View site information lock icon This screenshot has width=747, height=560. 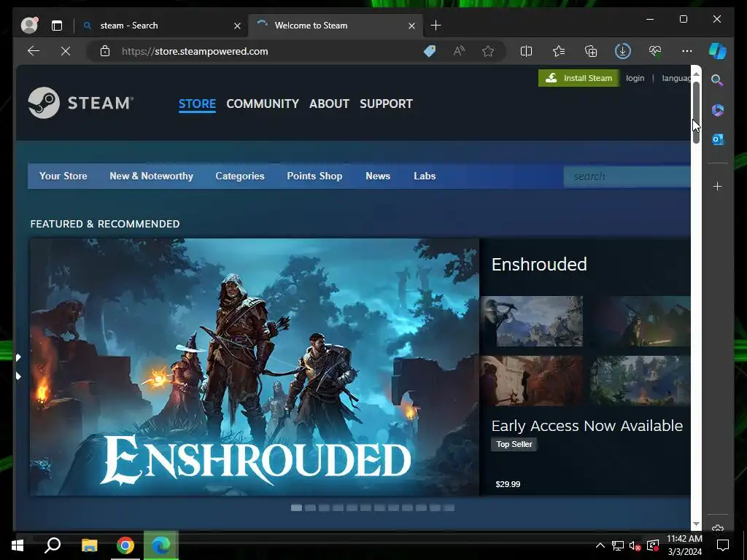(105, 51)
